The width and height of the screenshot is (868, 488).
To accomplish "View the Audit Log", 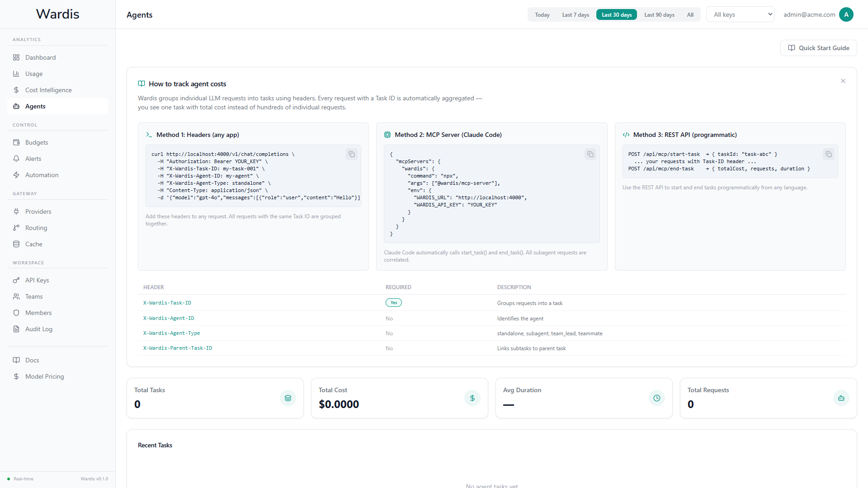I will [x=58, y=329].
